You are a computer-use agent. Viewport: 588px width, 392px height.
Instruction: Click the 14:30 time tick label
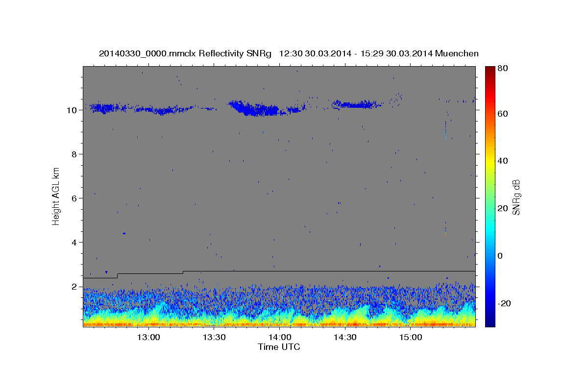pyautogui.click(x=344, y=338)
